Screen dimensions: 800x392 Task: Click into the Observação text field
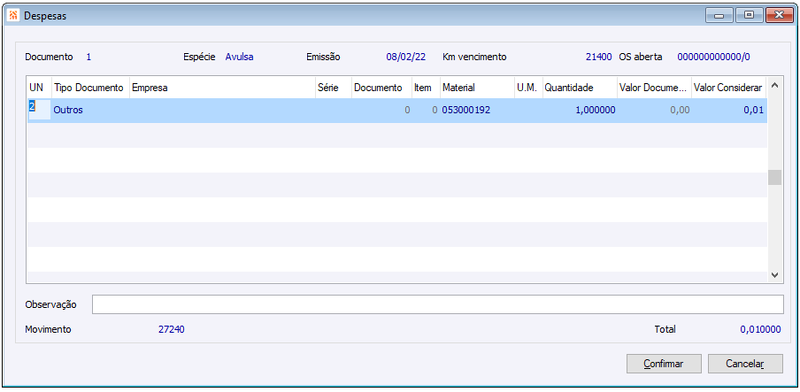click(437, 304)
